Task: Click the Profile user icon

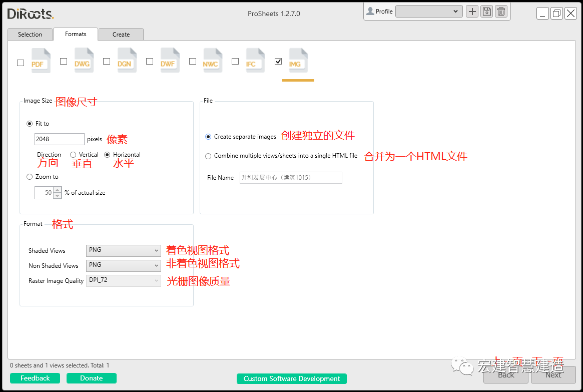Action: pyautogui.click(x=370, y=11)
